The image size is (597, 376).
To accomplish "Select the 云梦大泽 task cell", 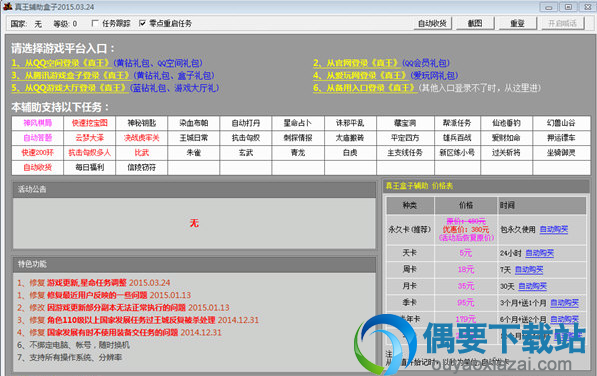I will click(x=89, y=138).
